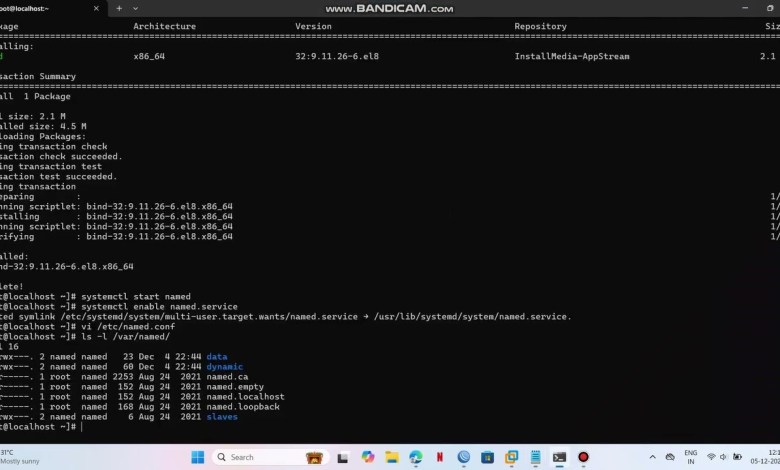Open Microsoft Edge from the taskbar
Image resolution: width=780 pixels, height=470 pixels.
point(415,457)
